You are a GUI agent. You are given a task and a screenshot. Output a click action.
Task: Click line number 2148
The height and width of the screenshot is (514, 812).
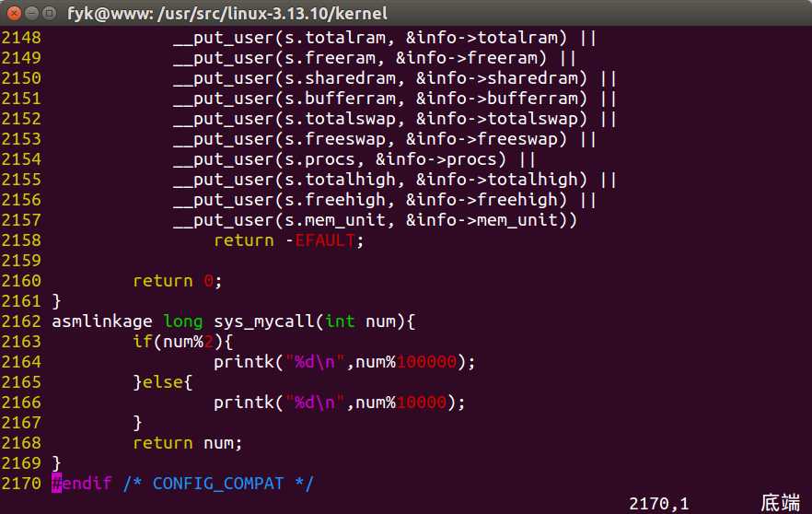coord(21,38)
